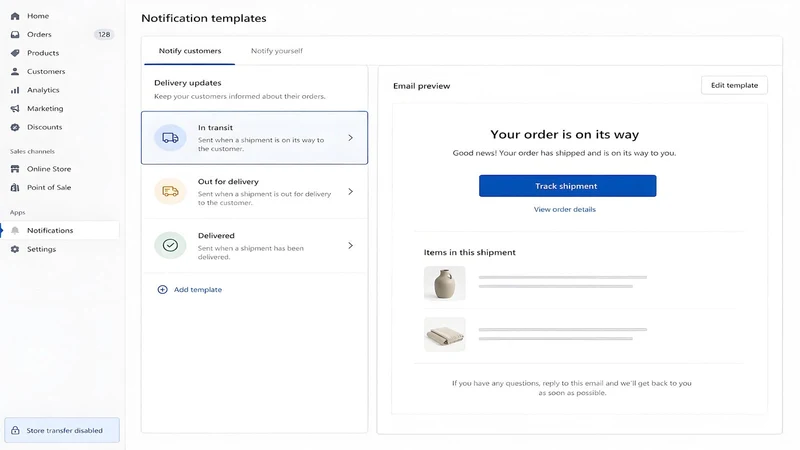Click the Online Store storefront icon

[x=15, y=169]
